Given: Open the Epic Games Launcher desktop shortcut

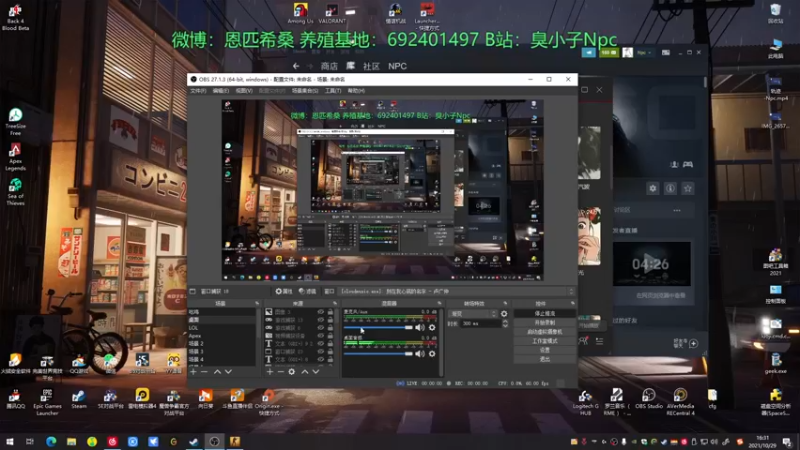Looking at the screenshot, I should pyautogui.click(x=47, y=402).
